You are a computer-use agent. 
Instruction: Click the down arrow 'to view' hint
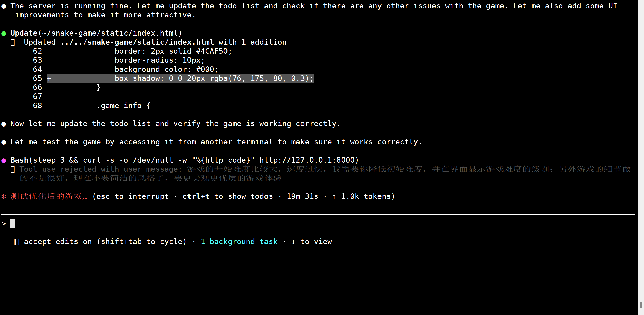[312, 242]
